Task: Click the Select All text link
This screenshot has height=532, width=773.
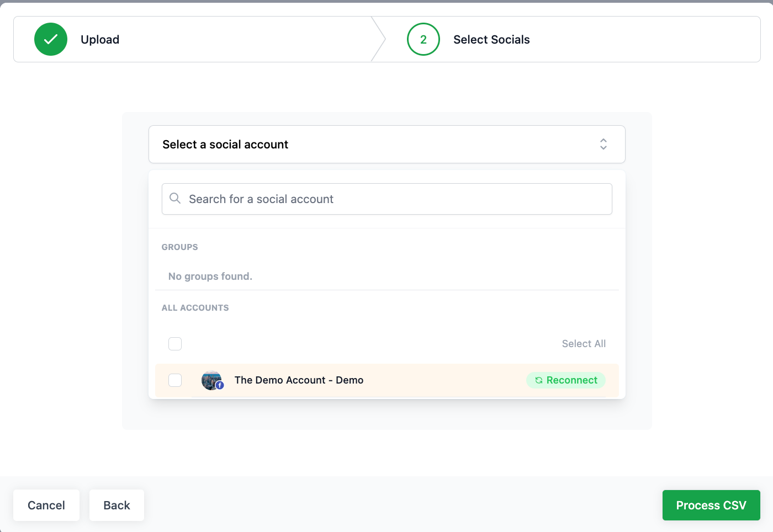Action: (x=584, y=344)
